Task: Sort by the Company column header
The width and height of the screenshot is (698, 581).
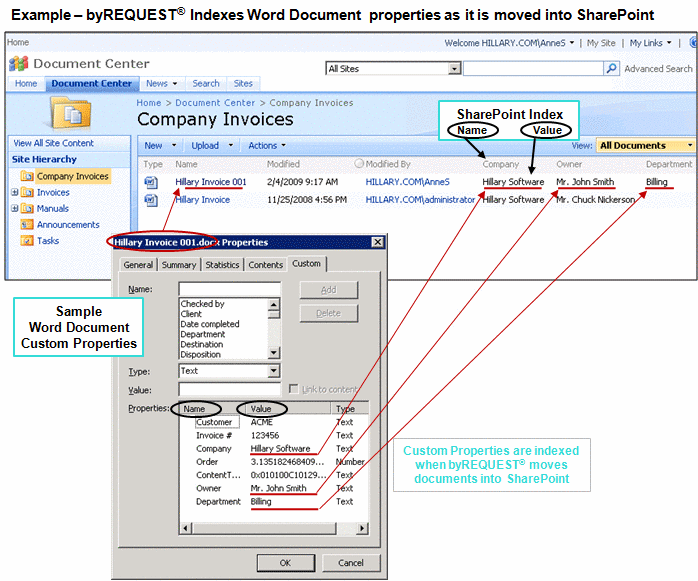Action: pyautogui.click(x=500, y=164)
